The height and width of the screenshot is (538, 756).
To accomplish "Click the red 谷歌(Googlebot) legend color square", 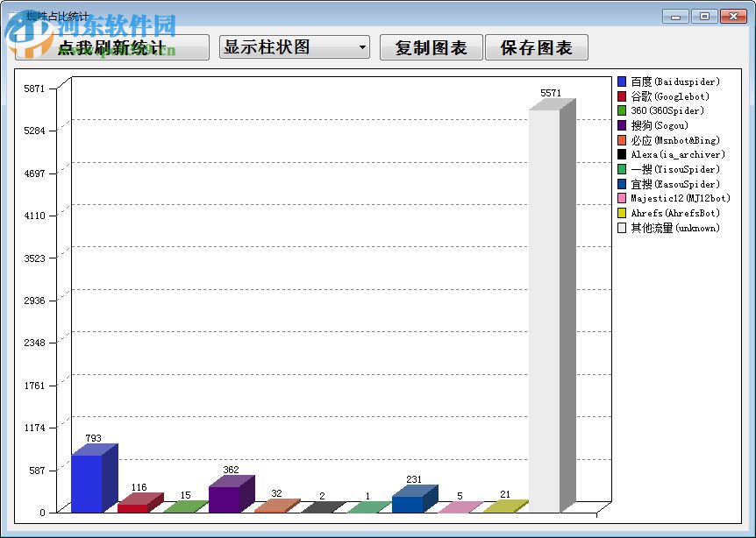I will 620,96.
